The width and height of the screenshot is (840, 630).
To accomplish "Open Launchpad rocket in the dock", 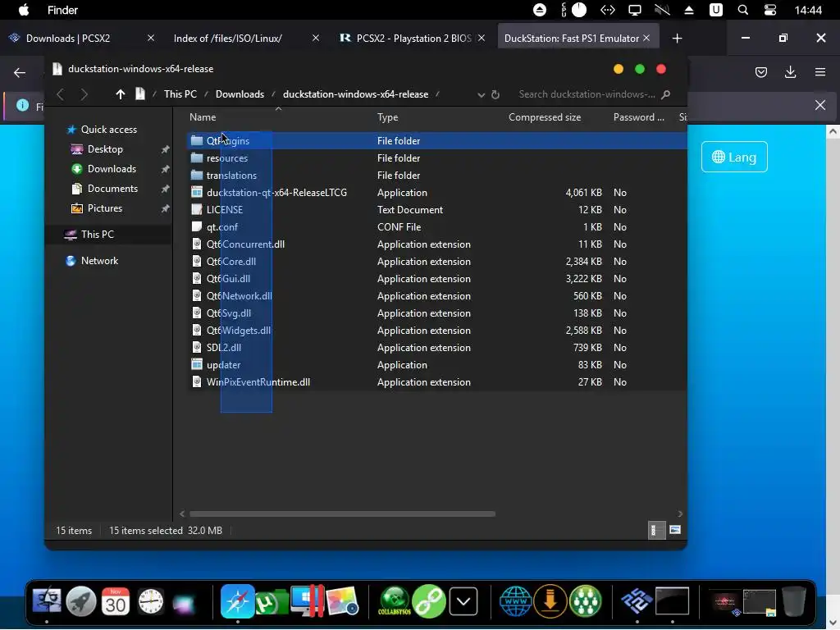I will 81,601.
